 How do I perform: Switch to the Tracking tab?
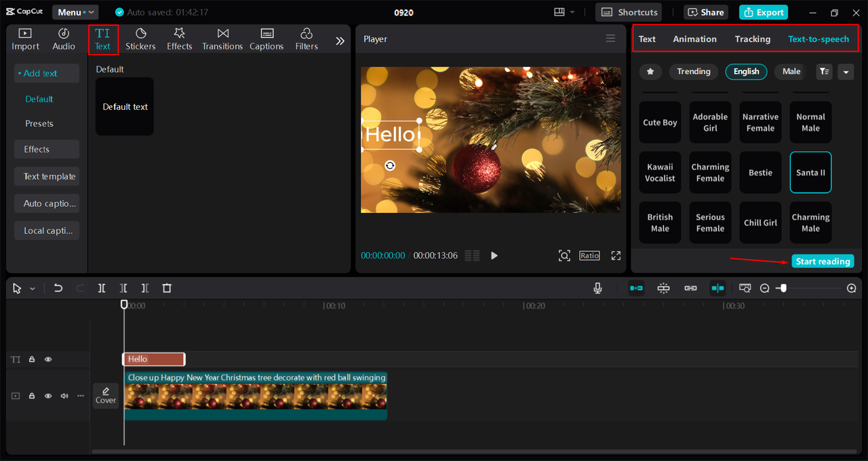coord(752,39)
